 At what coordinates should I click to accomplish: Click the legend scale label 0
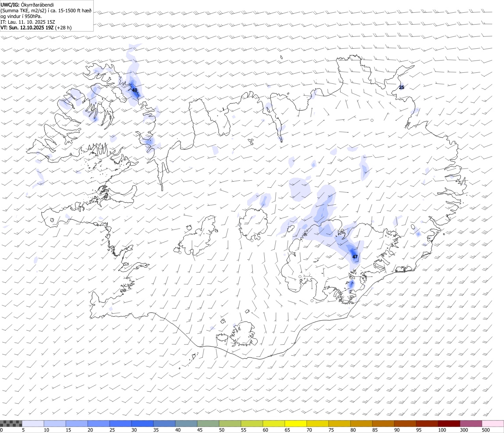pyautogui.click(x=2, y=430)
